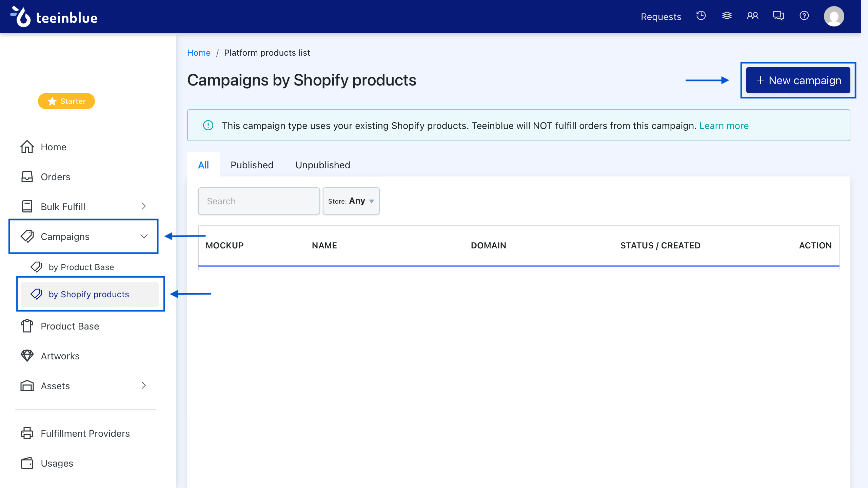Click the MOCKUP column header
The height and width of the screenshot is (488, 868).
[x=224, y=245]
